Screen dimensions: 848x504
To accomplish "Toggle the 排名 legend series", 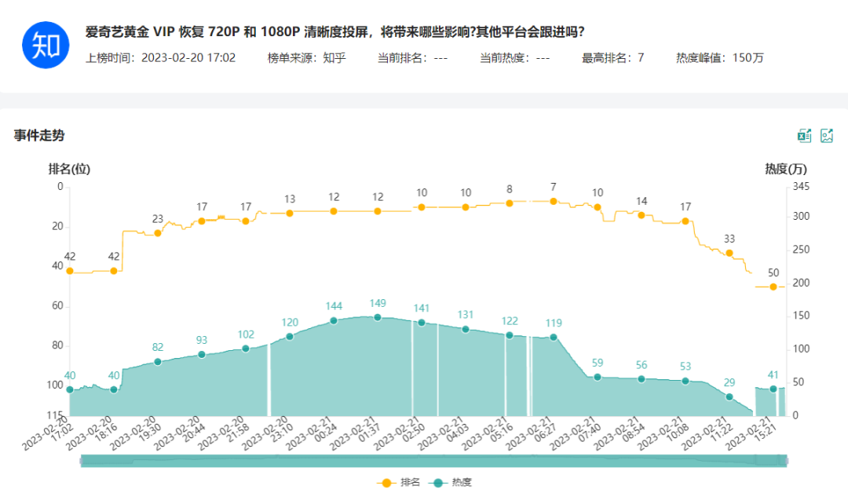I will [x=400, y=483].
